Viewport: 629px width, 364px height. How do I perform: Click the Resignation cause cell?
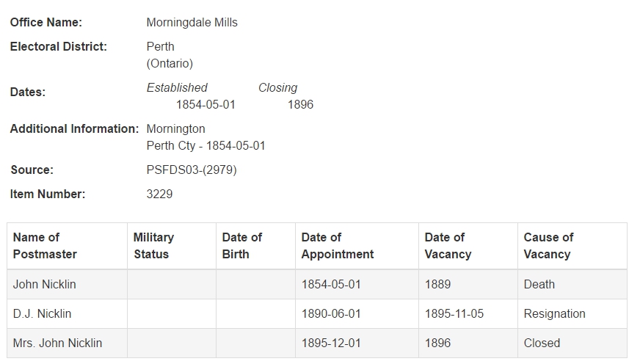(x=572, y=313)
